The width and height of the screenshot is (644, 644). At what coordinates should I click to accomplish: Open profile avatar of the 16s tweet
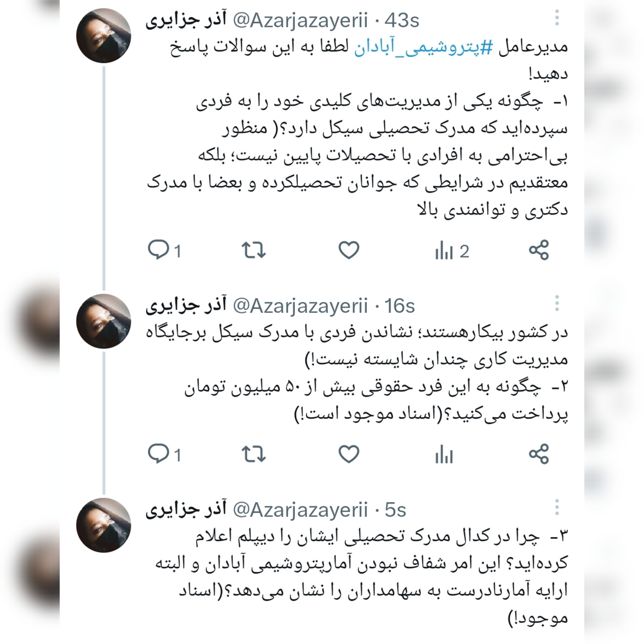pos(104,321)
